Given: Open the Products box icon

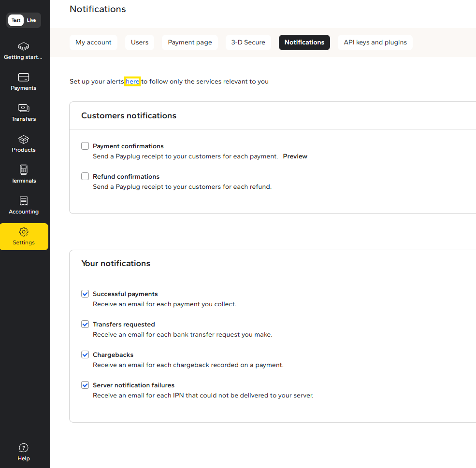Looking at the screenshot, I should pyautogui.click(x=23, y=139).
